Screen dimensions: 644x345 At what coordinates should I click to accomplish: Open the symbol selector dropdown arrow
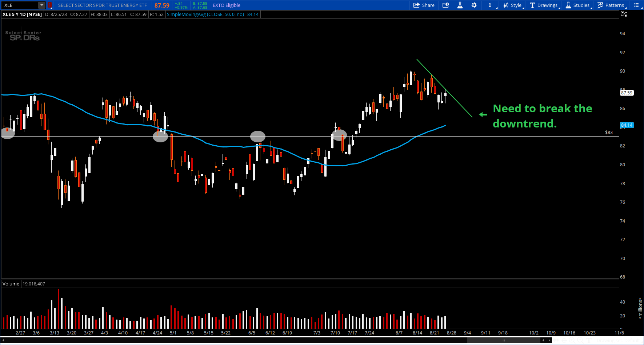[42, 5]
